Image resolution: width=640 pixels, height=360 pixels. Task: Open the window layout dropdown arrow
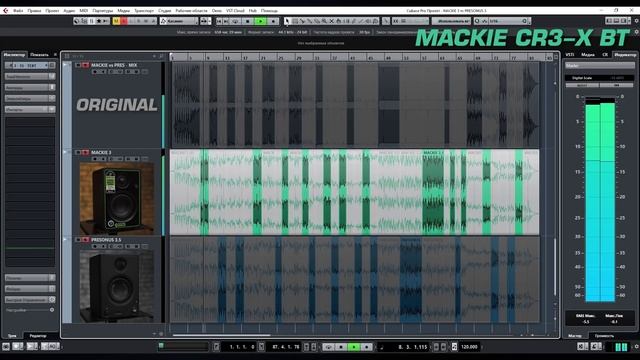click(630, 21)
